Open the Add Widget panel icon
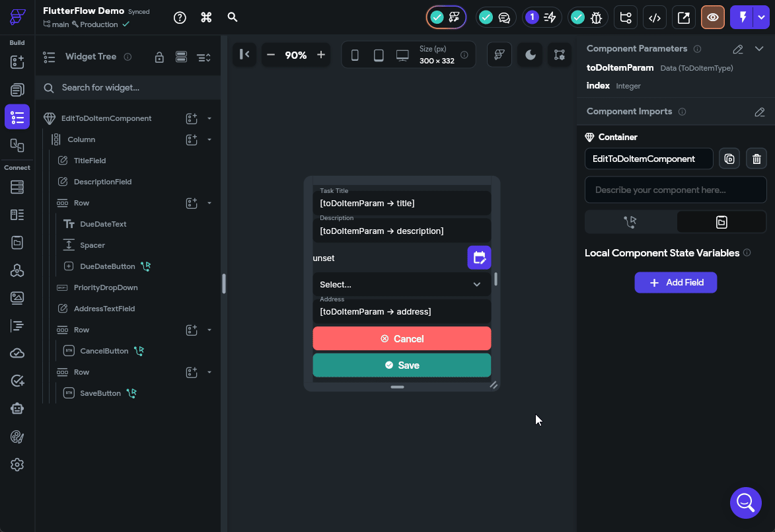Image resolution: width=775 pixels, height=532 pixels. click(17, 62)
